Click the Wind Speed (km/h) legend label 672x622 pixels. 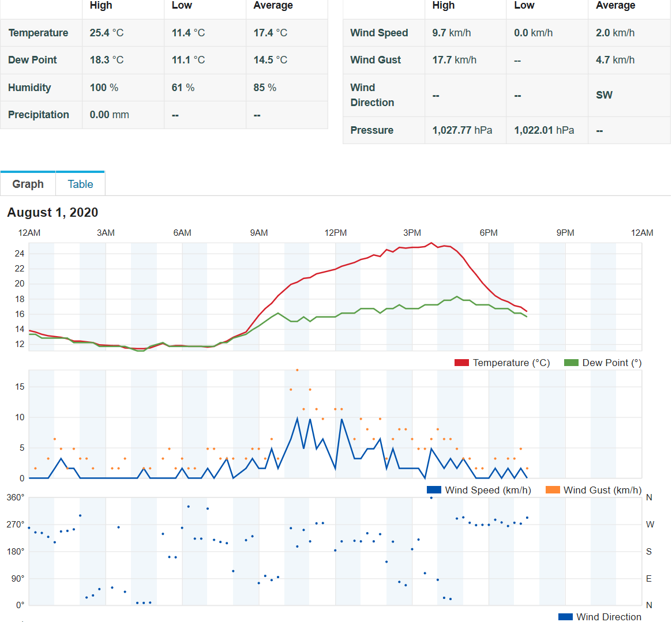(488, 490)
